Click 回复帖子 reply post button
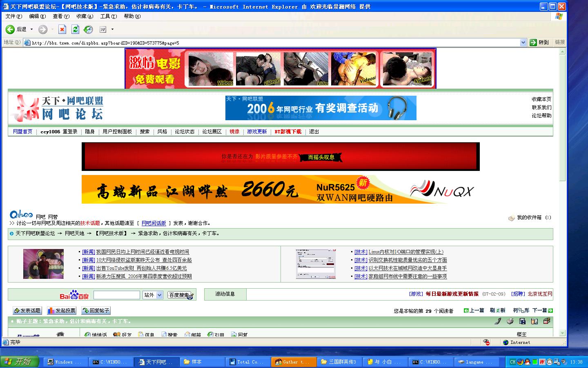 click(96, 311)
